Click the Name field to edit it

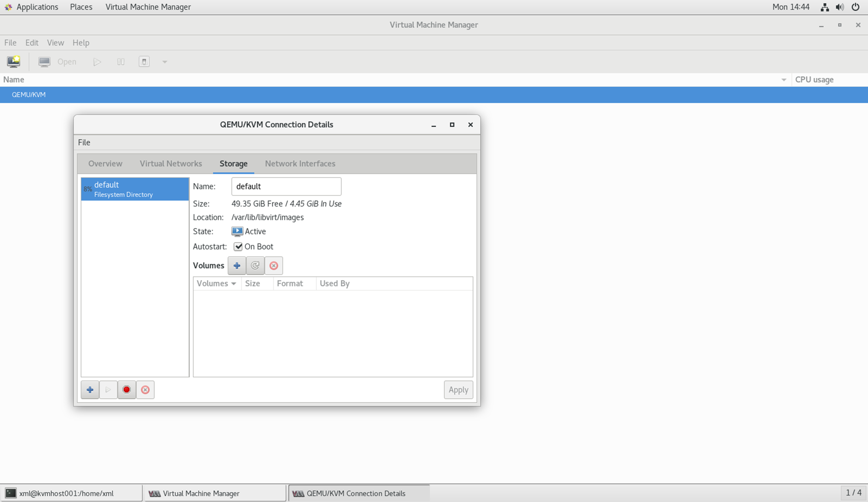pos(286,186)
